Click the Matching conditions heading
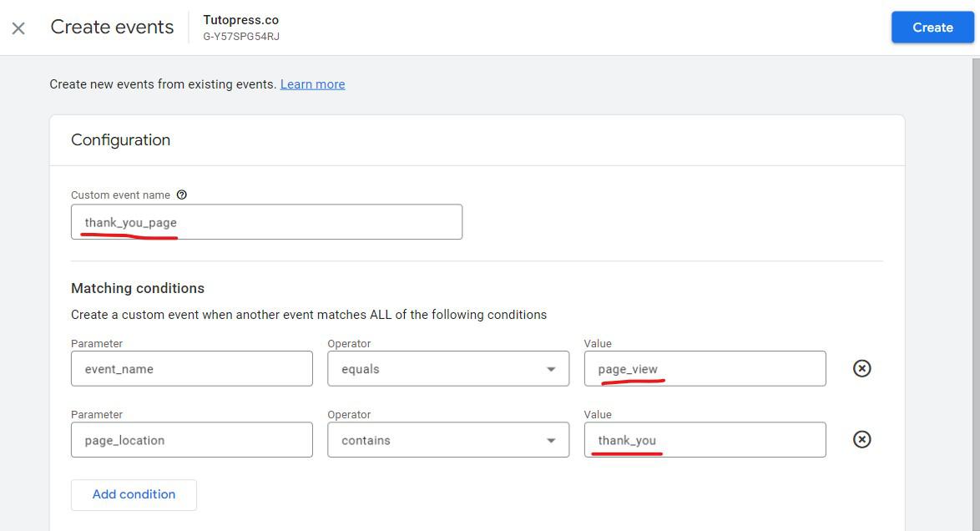Screen dimensions: 980x531 (x=138, y=288)
